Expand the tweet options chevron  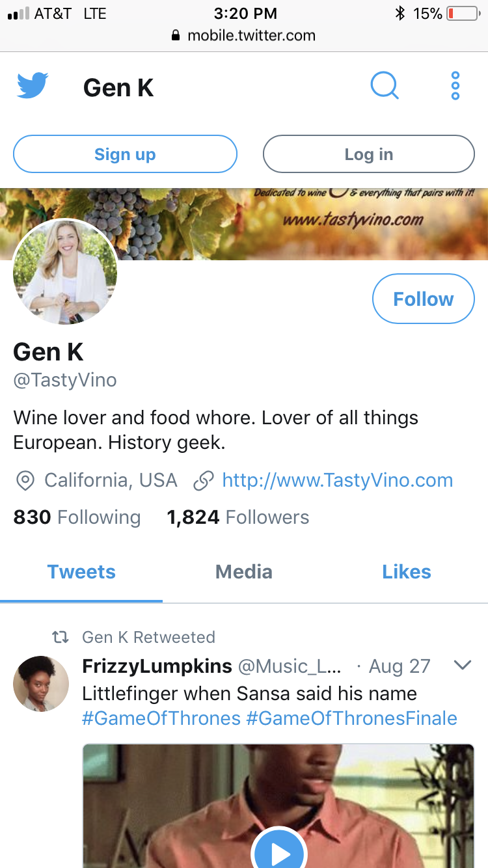click(462, 666)
